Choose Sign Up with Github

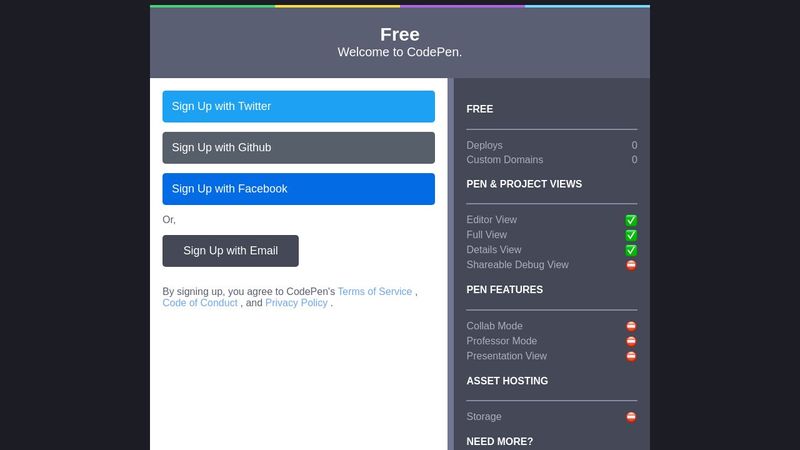(x=298, y=147)
